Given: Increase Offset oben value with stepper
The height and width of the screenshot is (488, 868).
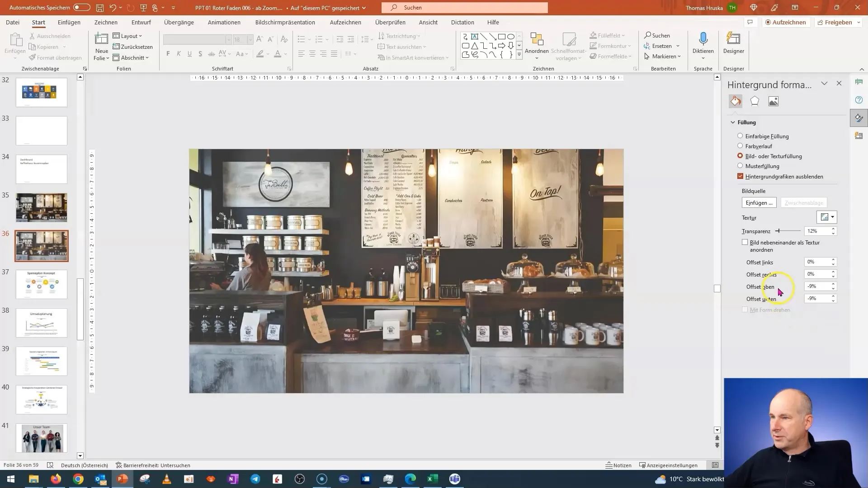Looking at the screenshot, I should (x=833, y=284).
